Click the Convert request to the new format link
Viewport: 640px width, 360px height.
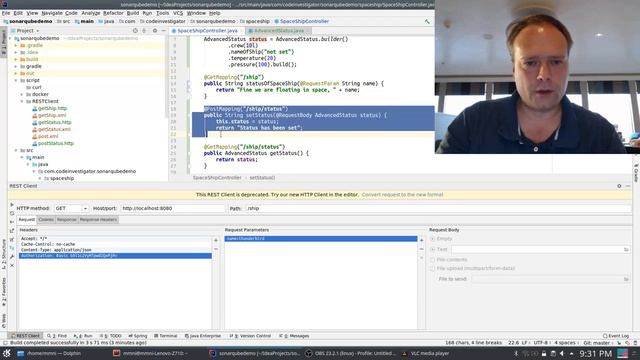[x=402, y=195]
